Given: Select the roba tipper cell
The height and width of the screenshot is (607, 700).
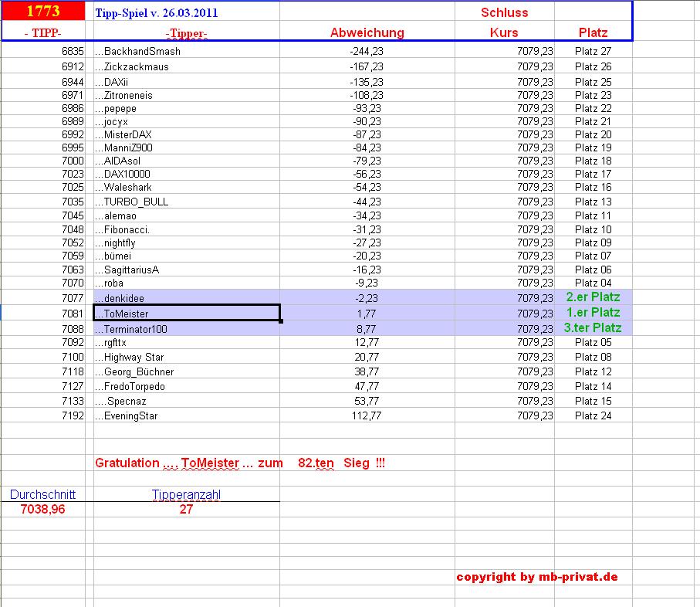Looking at the screenshot, I should click(x=187, y=283).
